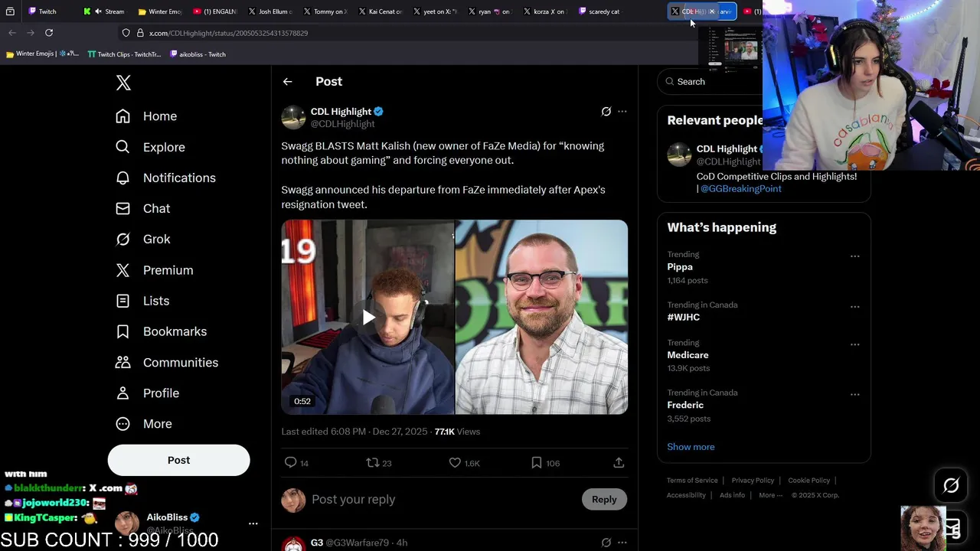The height and width of the screenshot is (551, 980).
Task: Expand the footer More options
Action: (770, 495)
